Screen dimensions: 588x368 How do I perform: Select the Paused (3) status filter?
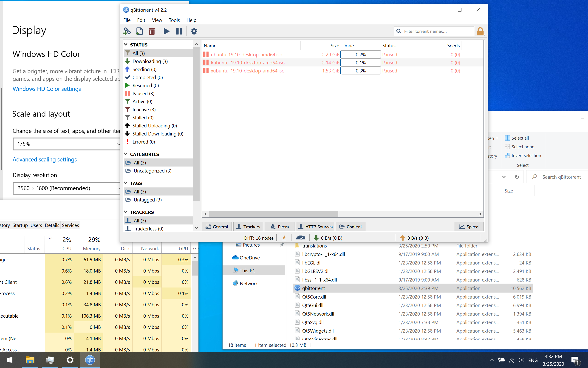pos(158,93)
